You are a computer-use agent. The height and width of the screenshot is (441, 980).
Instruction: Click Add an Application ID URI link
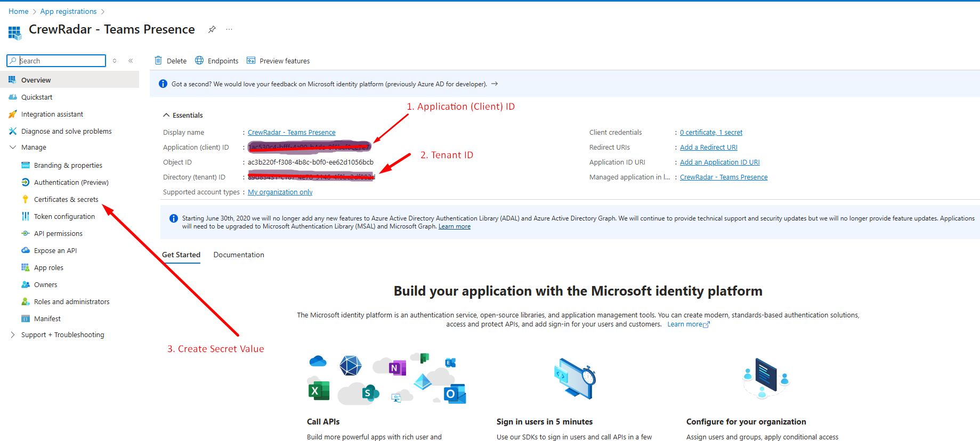coord(720,162)
